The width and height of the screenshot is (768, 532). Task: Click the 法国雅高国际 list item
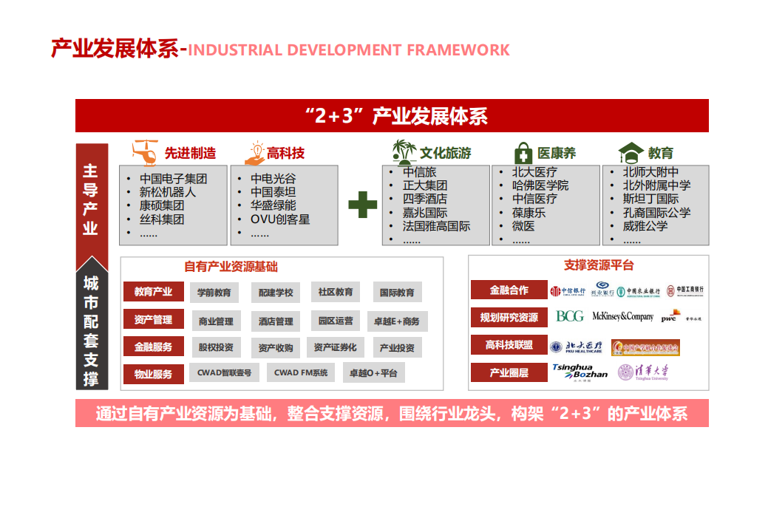click(x=436, y=226)
